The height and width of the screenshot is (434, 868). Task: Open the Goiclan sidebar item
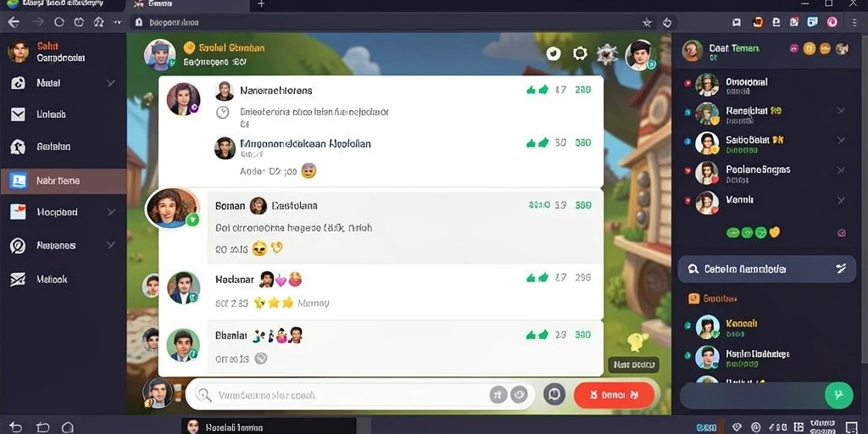(x=63, y=147)
